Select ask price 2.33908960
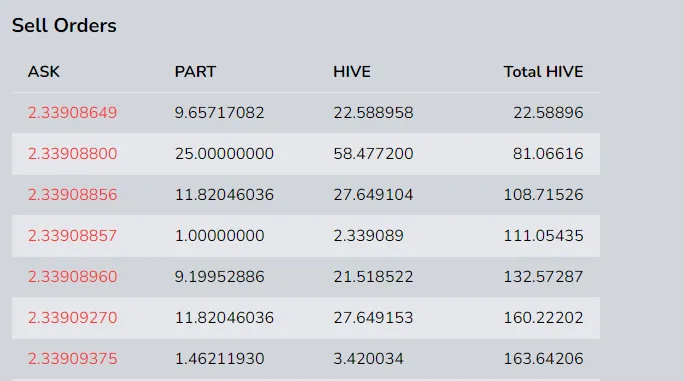 [x=72, y=277]
